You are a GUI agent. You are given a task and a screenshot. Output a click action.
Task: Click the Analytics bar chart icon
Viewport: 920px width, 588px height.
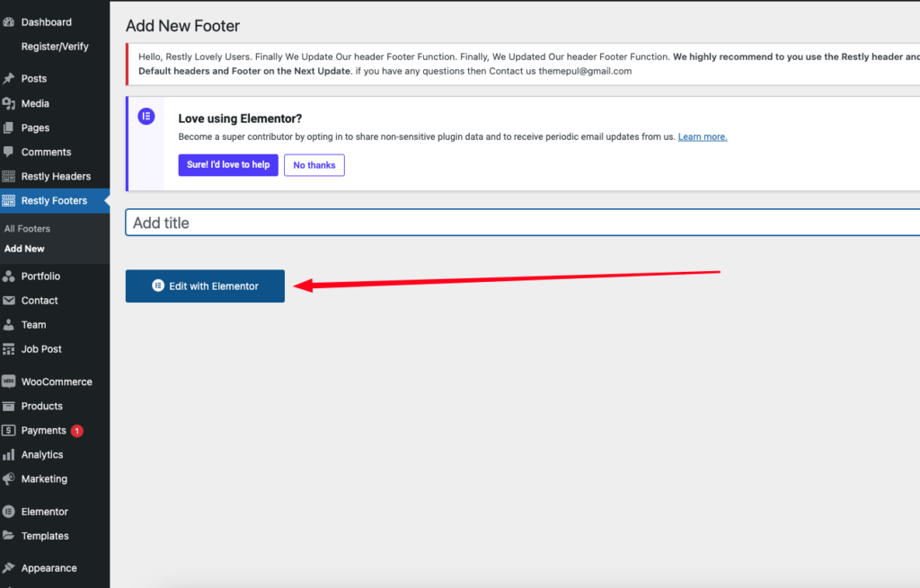tap(8, 455)
